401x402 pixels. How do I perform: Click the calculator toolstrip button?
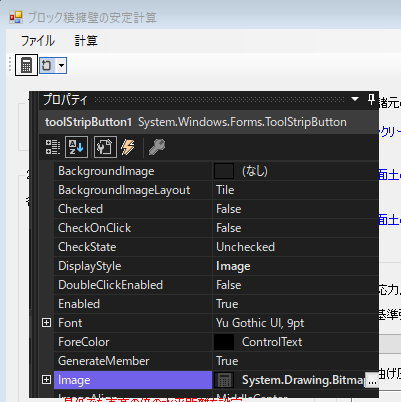[26, 65]
